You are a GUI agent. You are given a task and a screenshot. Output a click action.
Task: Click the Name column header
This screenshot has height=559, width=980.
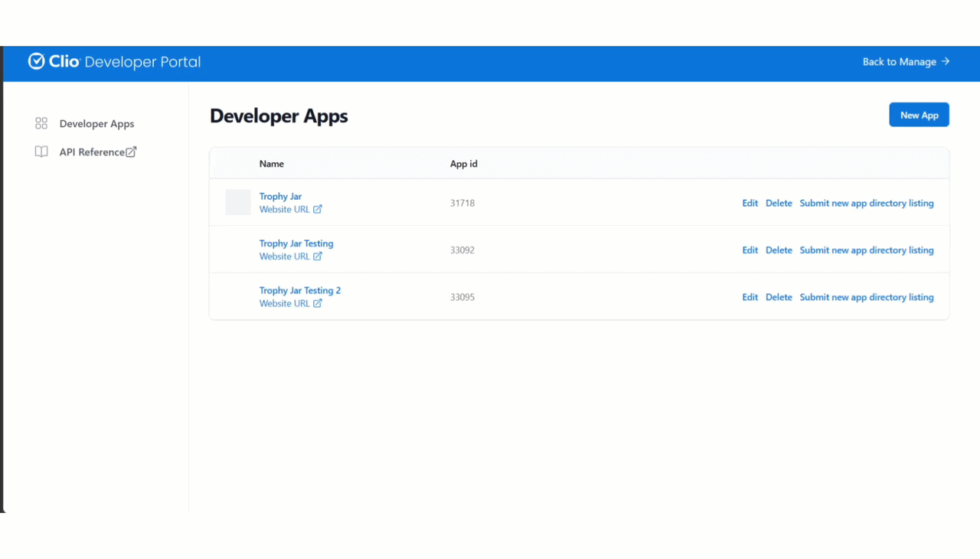click(x=272, y=164)
